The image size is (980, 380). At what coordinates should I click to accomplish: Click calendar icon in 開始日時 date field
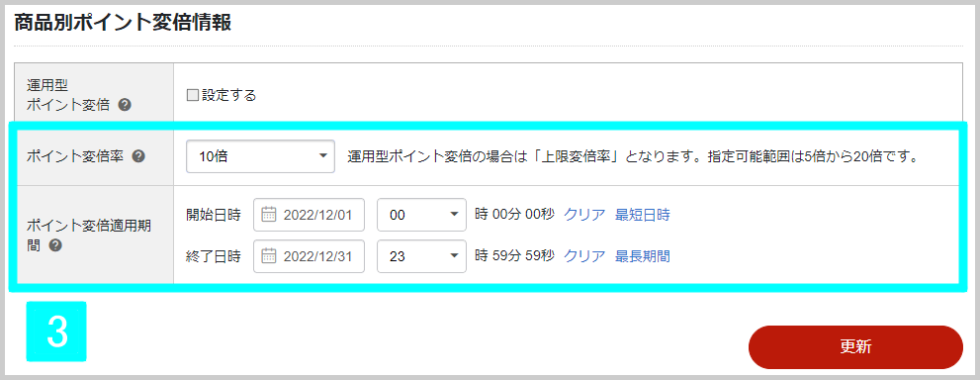(268, 215)
